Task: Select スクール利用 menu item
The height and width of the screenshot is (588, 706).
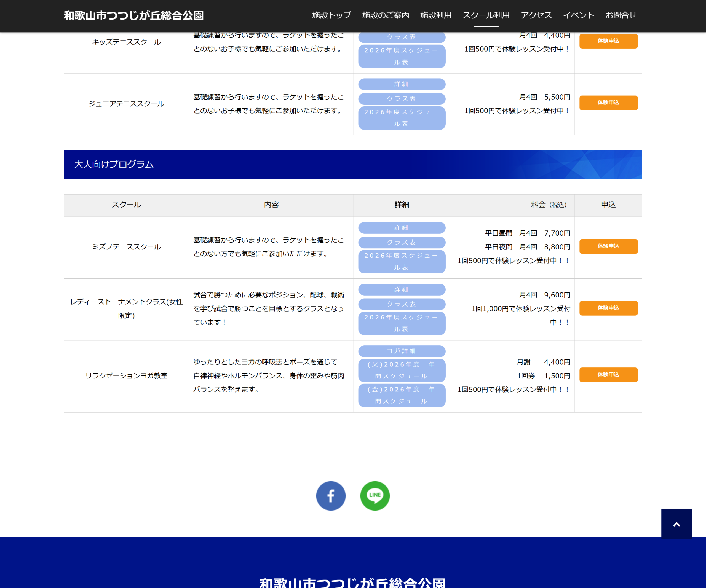Action: (486, 15)
